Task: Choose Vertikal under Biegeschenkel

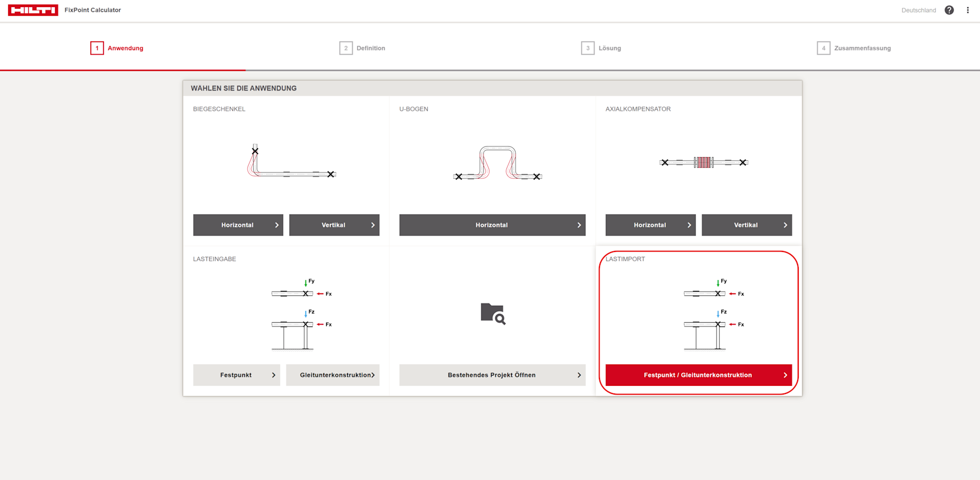Action: pyautogui.click(x=334, y=225)
